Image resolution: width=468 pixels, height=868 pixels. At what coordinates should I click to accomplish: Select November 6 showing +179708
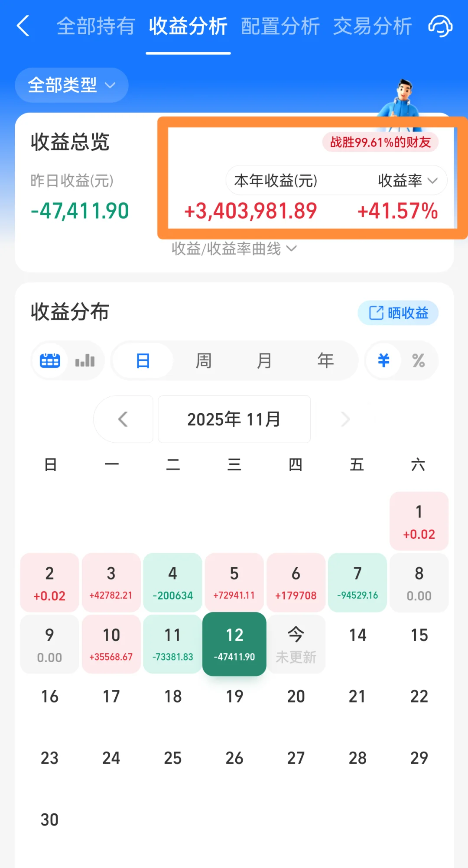[x=296, y=583]
